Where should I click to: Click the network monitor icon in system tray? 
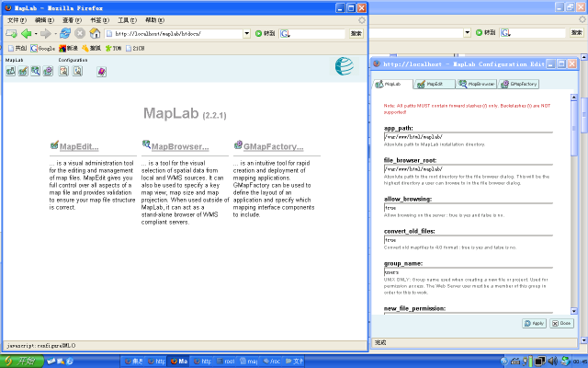(540, 362)
